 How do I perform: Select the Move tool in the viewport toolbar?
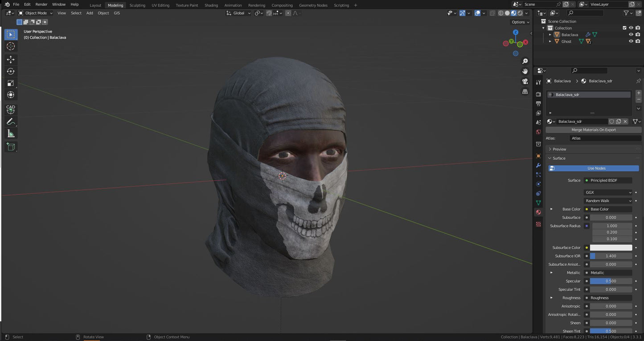(x=10, y=58)
